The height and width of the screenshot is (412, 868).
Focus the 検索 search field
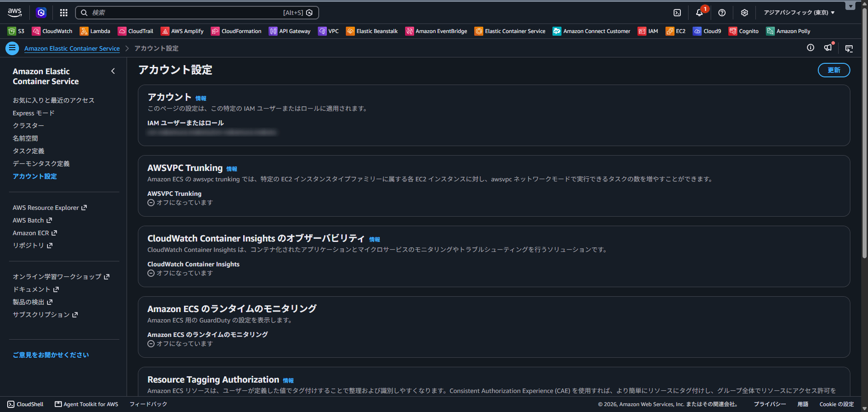(197, 13)
